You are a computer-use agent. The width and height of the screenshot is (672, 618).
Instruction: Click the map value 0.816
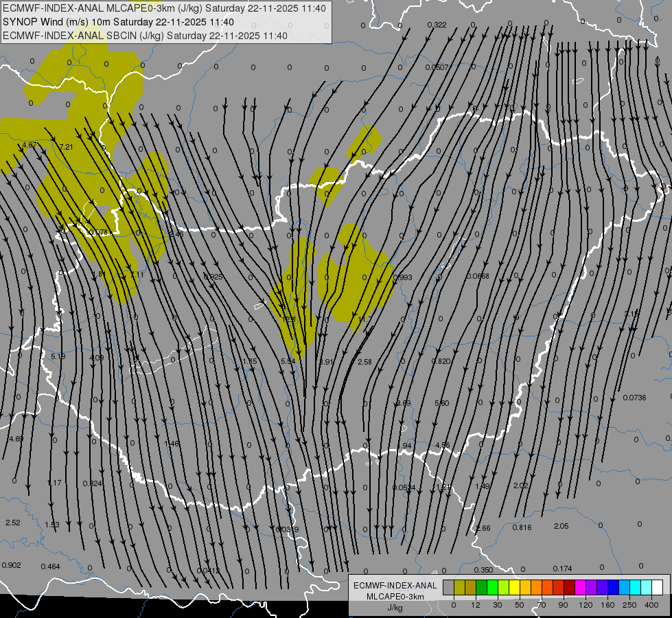[x=522, y=527]
